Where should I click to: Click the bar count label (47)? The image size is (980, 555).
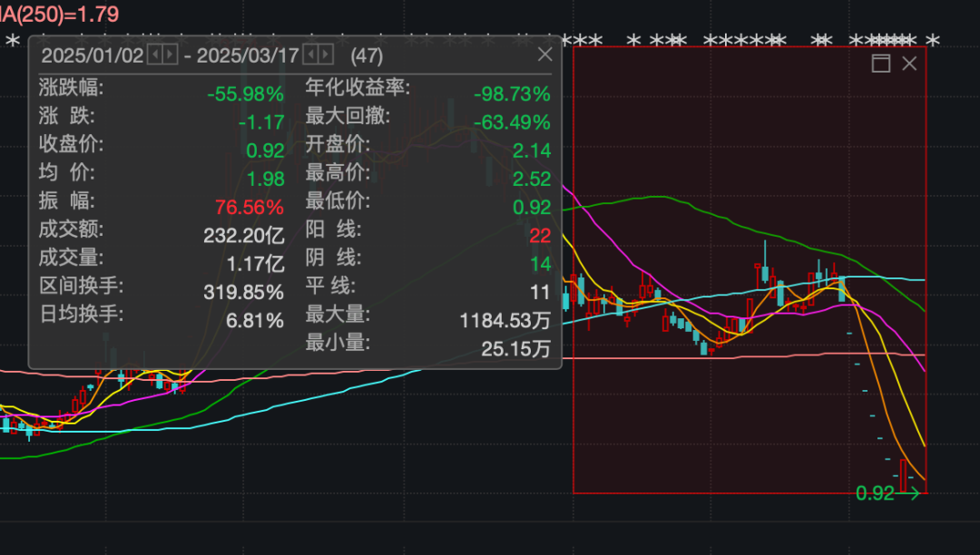(x=367, y=55)
